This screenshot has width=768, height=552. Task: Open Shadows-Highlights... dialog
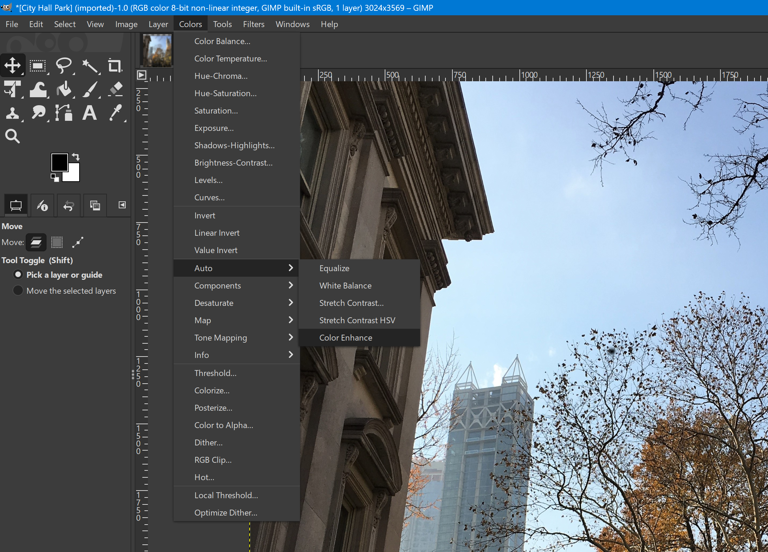point(237,145)
